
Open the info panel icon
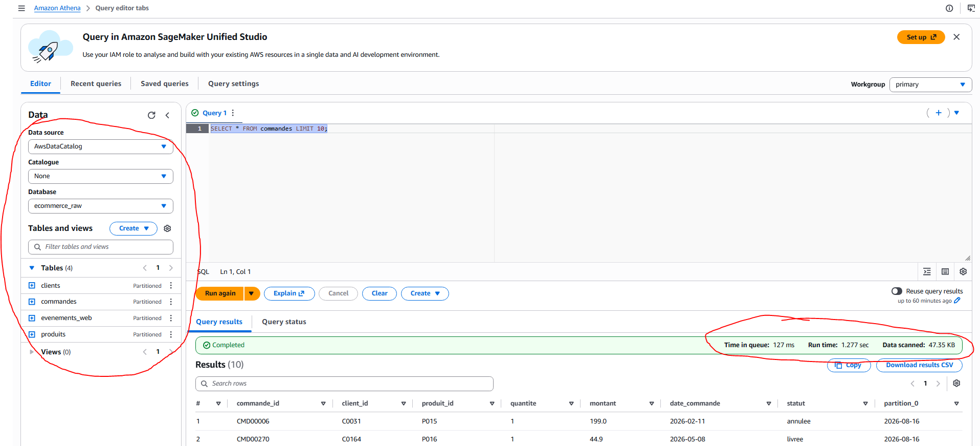pos(949,8)
